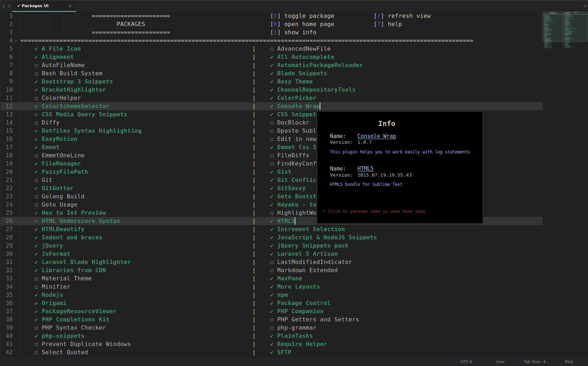Collapse the fold arrow on line 4
This screenshot has height=366, width=588.
tap(15, 41)
